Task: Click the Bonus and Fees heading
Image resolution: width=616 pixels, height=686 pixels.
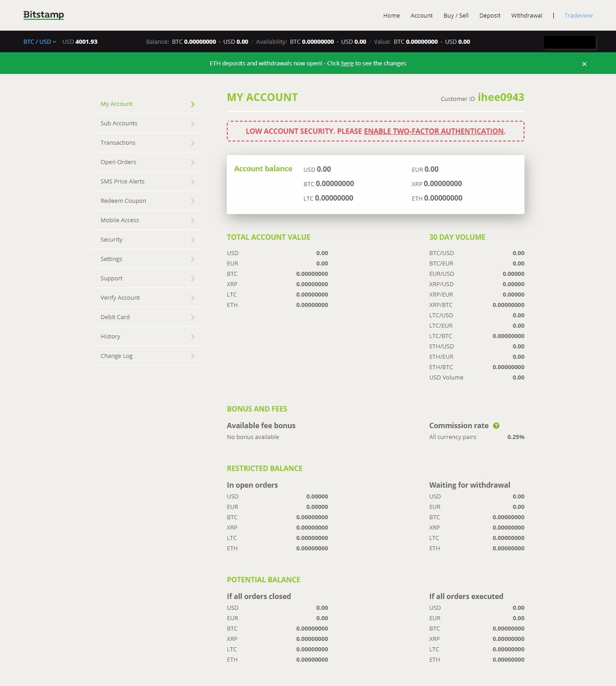Action: click(x=257, y=409)
